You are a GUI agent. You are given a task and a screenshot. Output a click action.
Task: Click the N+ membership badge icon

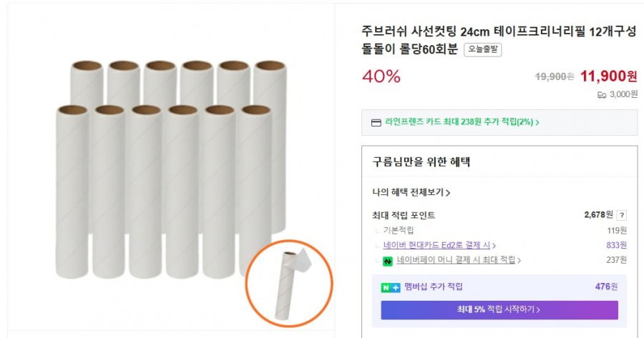click(x=390, y=287)
